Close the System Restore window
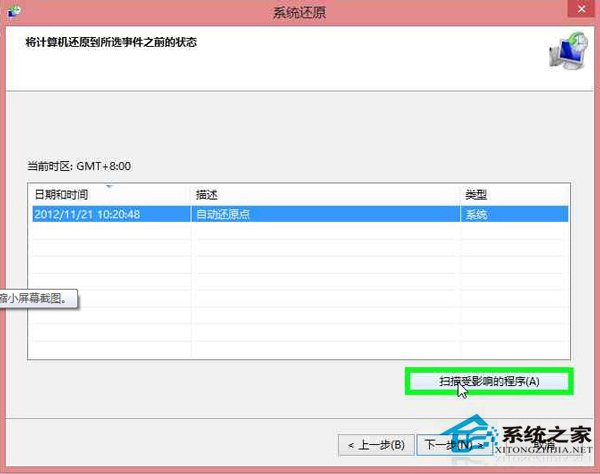 [581, 9]
